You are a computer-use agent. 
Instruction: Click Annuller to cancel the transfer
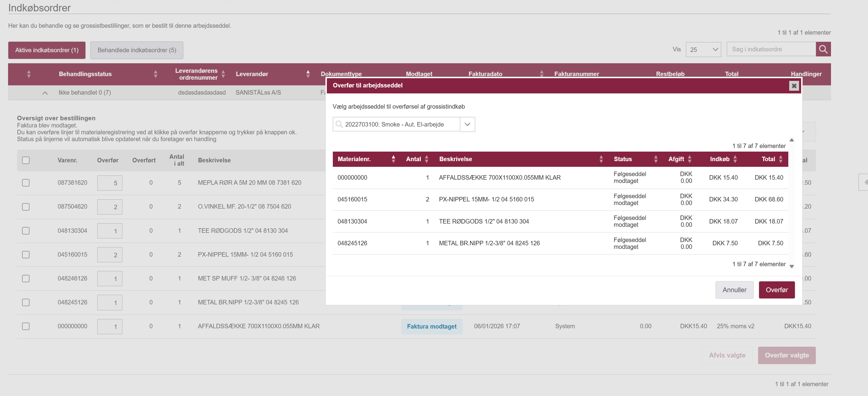click(x=734, y=290)
